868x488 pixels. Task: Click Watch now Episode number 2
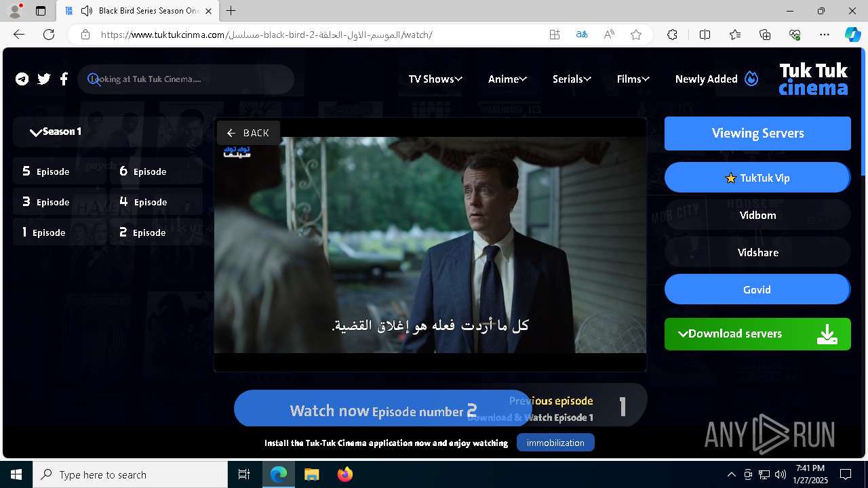click(x=383, y=410)
